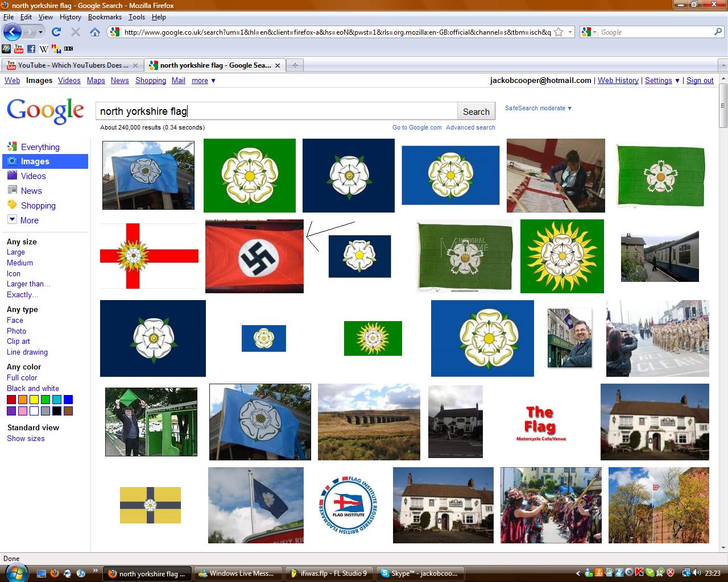Viewport: 728px width, 582px height.
Task: Open the Bookmarks menu
Action: pyautogui.click(x=105, y=17)
